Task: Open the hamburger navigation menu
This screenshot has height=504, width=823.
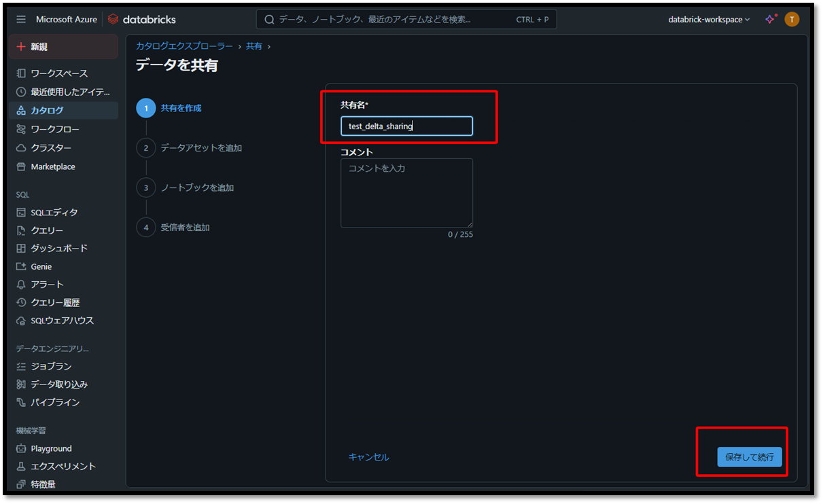Action: tap(21, 20)
